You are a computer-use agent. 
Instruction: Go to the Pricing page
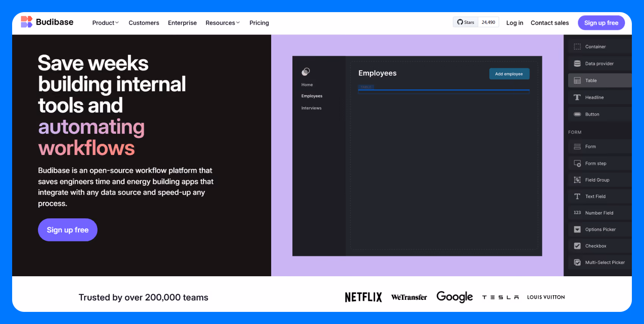point(259,23)
